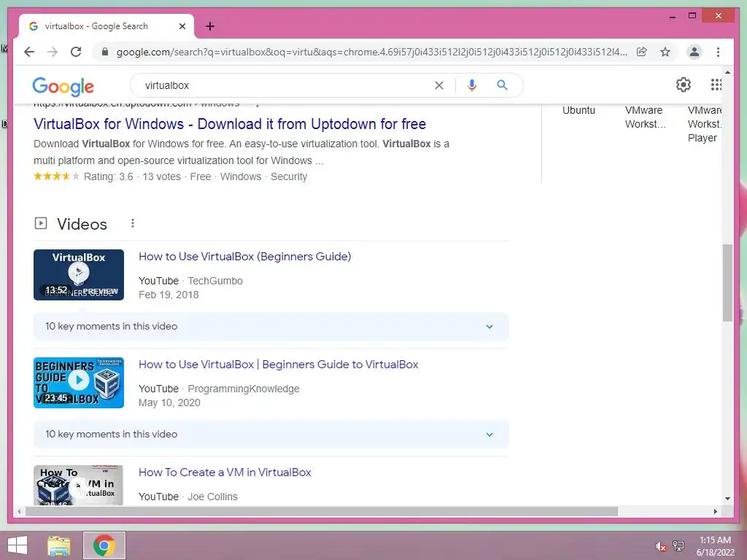This screenshot has width=747, height=560.
Task: Open VirtualBox for Windows Uptodown result
Action: tap(230, 124)
